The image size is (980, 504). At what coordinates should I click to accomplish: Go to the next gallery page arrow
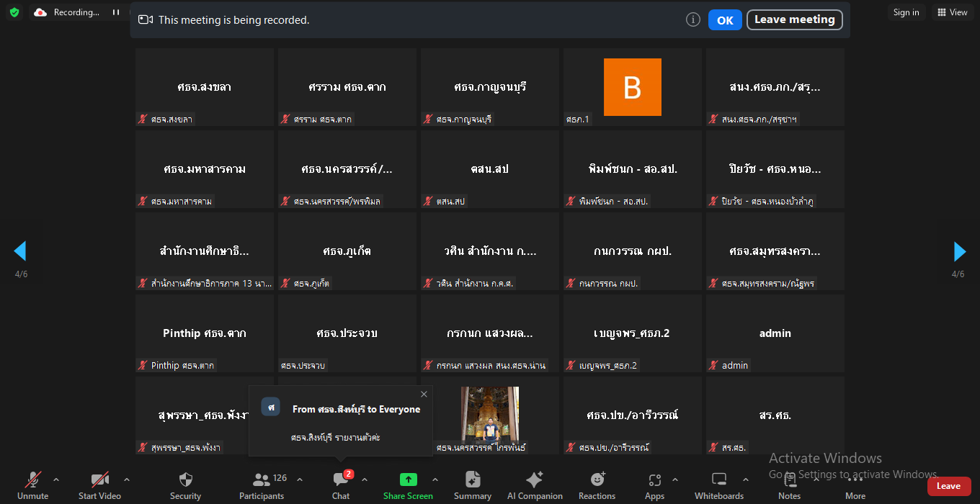[x=959, y=251]
